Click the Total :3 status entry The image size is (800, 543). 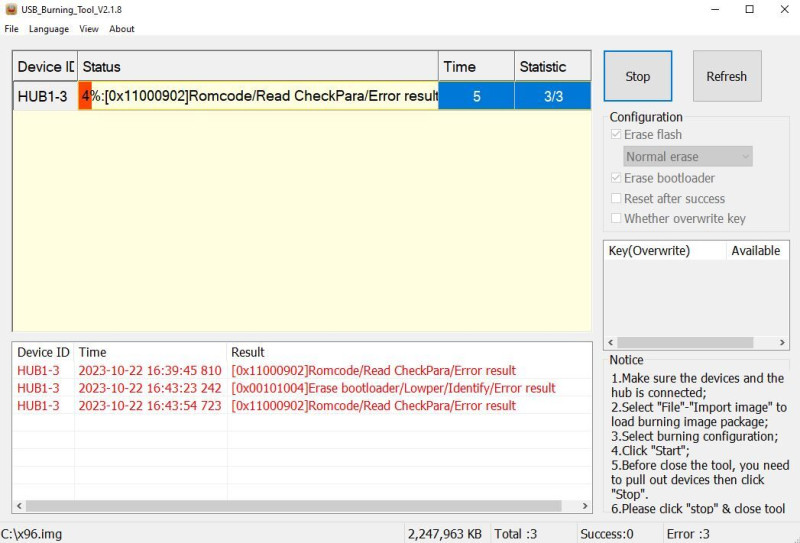coord(515,534)
